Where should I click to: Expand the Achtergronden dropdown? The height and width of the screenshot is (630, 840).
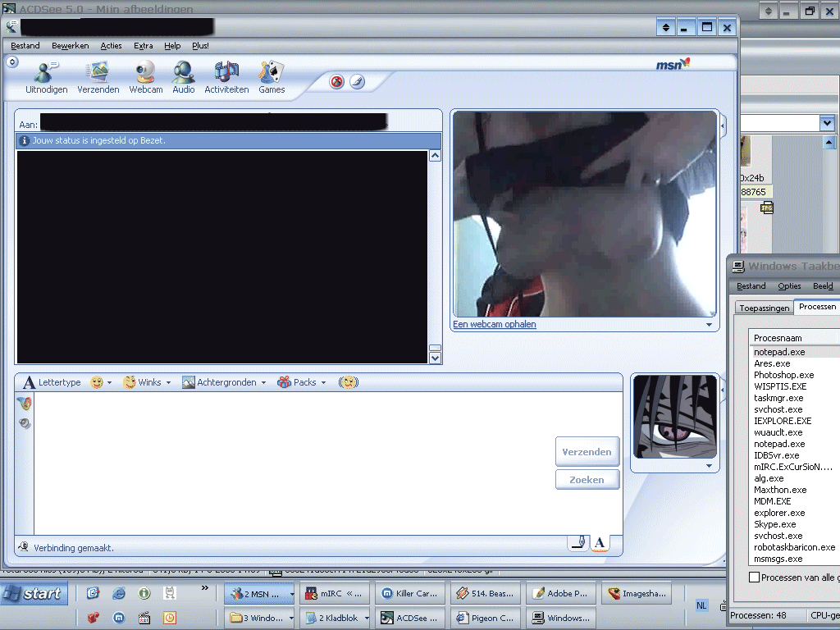point(224,382)
